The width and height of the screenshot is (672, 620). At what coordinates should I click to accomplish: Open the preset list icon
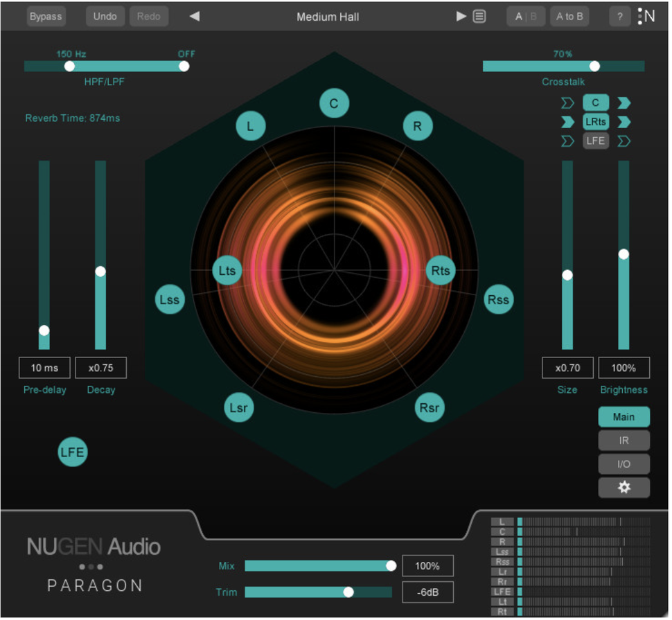479,16
